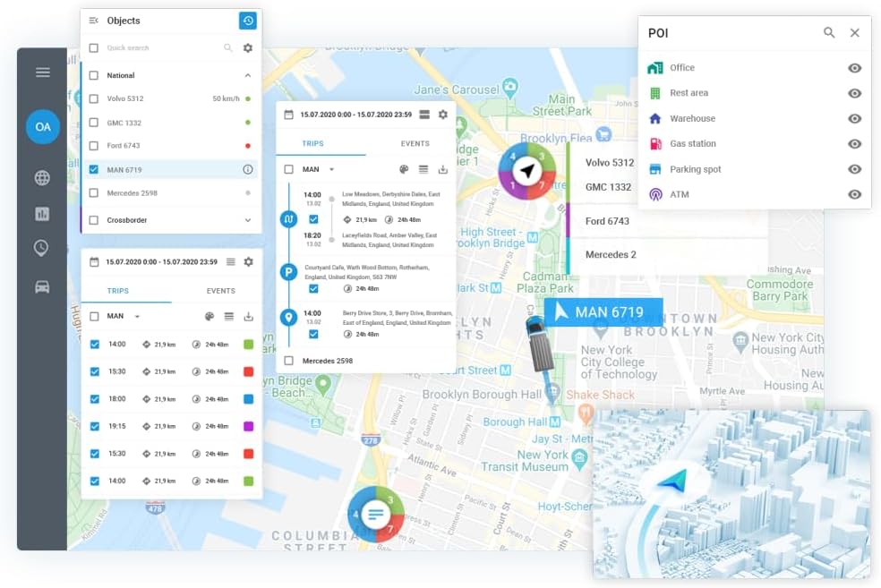Check the Volvo 5312 checkbox
The image size is (881, 588).
click(94, 98)
